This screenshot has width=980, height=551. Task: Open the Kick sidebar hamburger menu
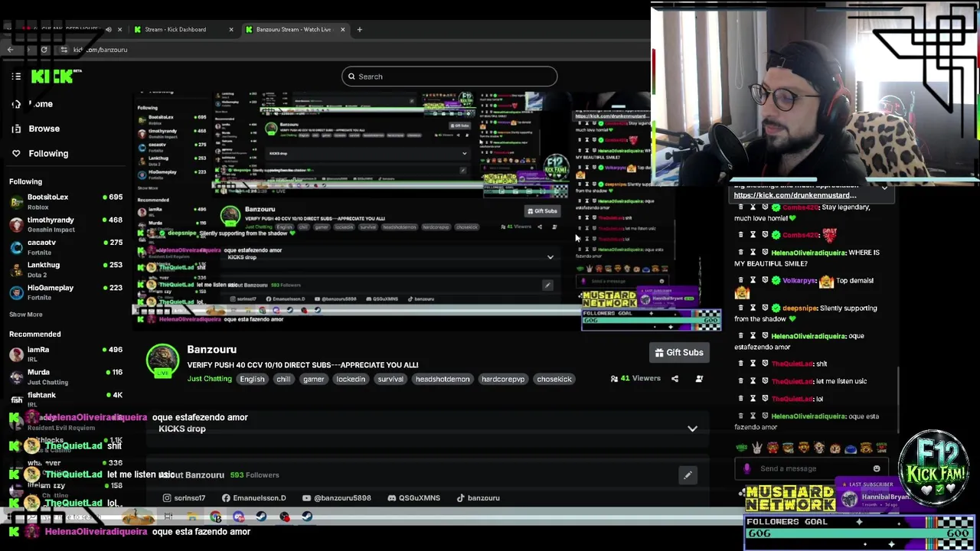(x=16, y=77)
